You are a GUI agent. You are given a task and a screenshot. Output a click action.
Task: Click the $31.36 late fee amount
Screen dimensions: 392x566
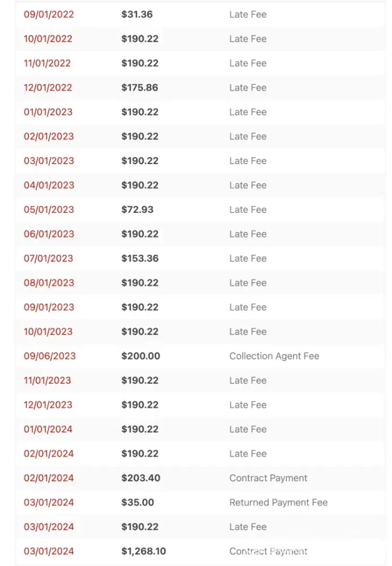click(137, 15)
